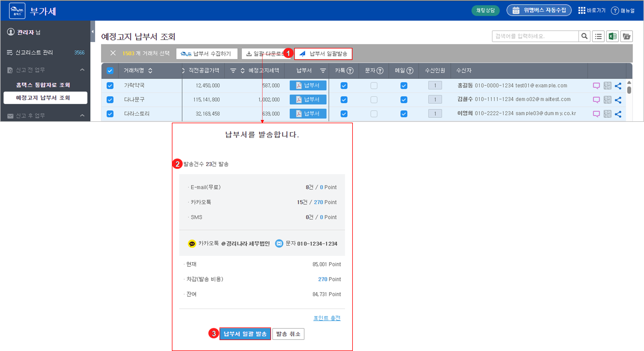644x351 pixels.
Task: Open the list view icon
Action: pos(598,36)
